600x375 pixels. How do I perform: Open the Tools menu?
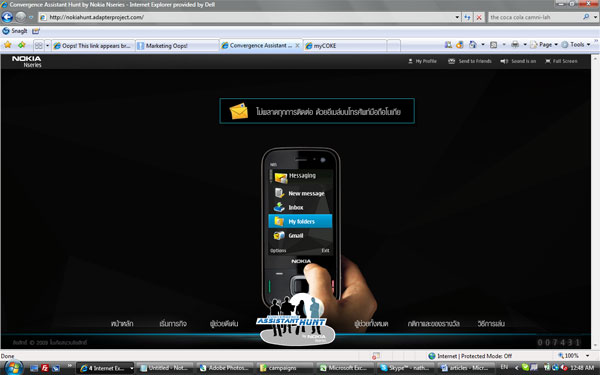click(x=576, y=45)
